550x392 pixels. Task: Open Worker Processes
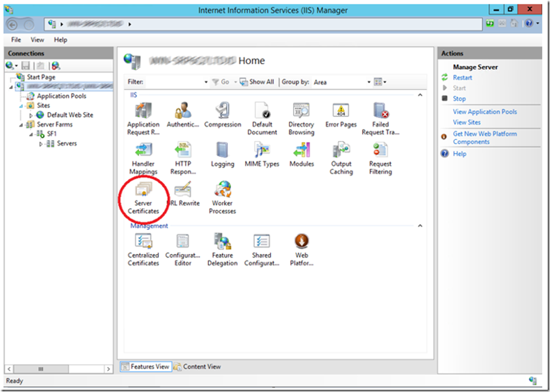222,197
